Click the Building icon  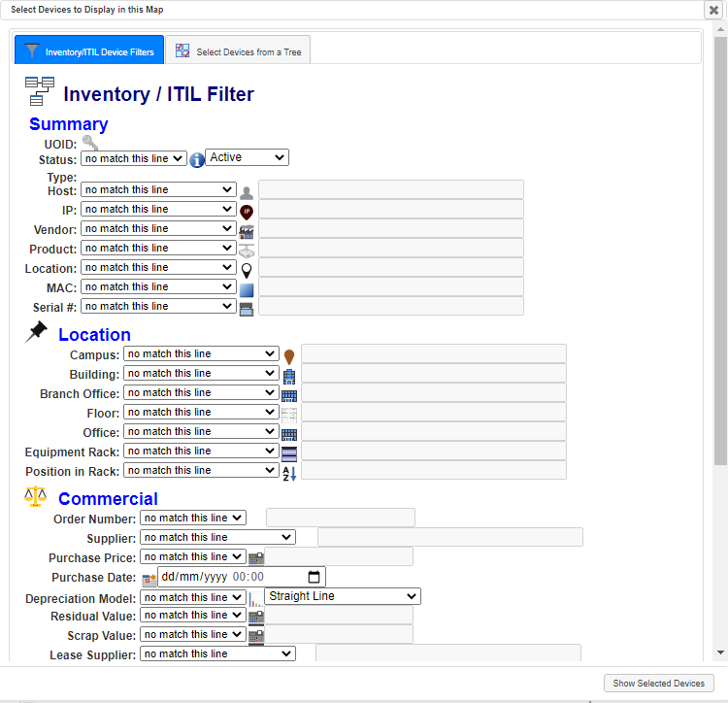pos(289,377)
